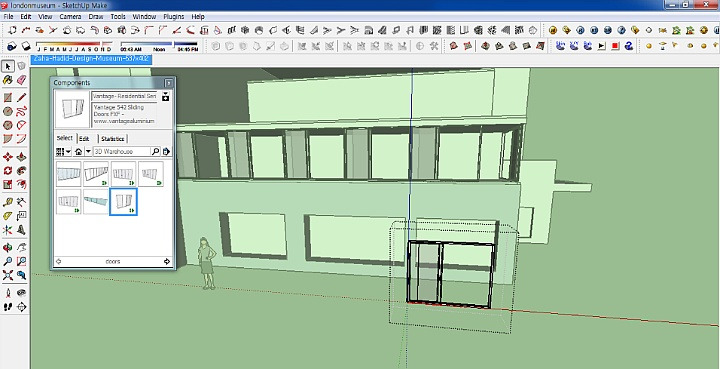Select the blue glass door thumbnail
This screenshot has height=369, width=720.
pyautogui.click(x=96, y=201)
